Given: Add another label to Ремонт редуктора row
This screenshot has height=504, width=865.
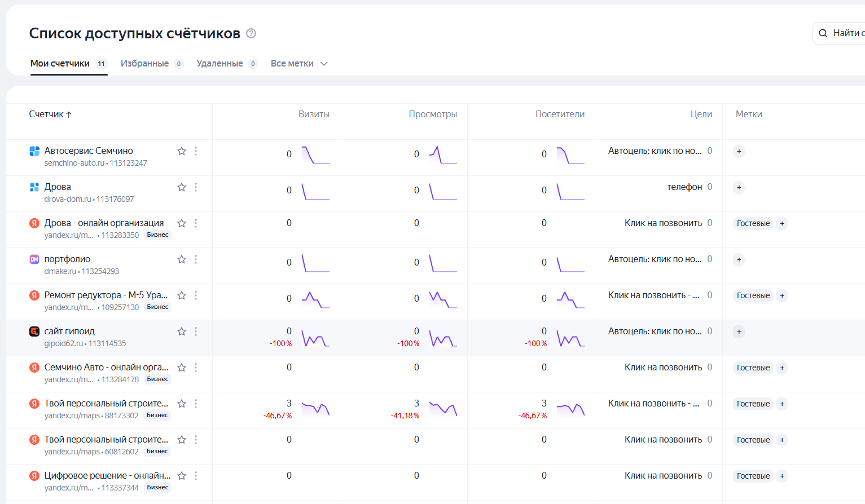Looking at the screenshot, I should pos(782,295).
